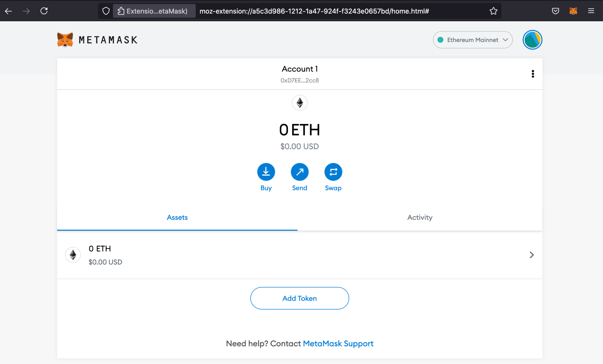Click the URL address bar

tap(314, 11)
